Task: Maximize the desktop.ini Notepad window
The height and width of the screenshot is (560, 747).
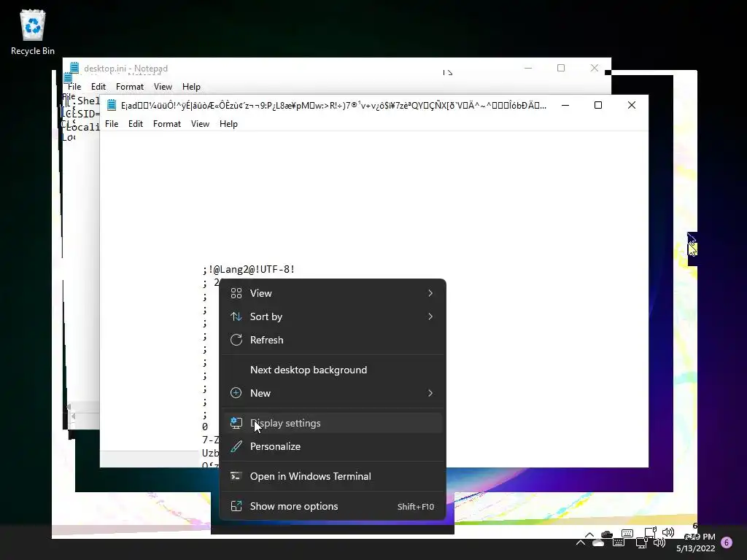Action: (x=561, y=68)
